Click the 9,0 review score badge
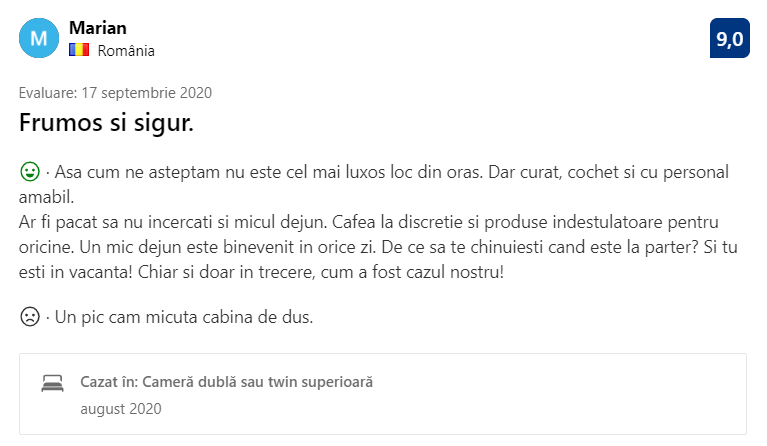Image resolution: width=767 pixels, height=446 pixels. (x=729, y=39)
